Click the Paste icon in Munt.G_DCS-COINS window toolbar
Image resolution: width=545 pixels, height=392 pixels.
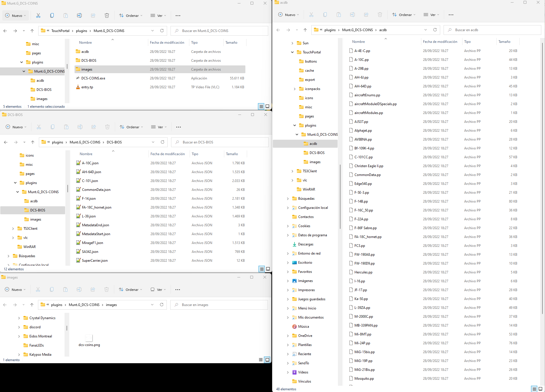(x=66, y=15)
